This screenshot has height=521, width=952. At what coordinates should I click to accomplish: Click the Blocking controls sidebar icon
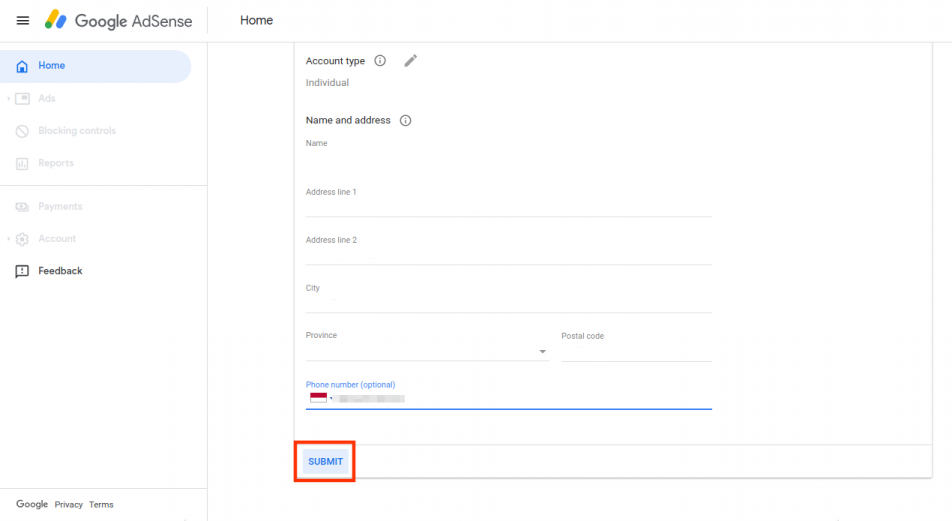(22, 131)
